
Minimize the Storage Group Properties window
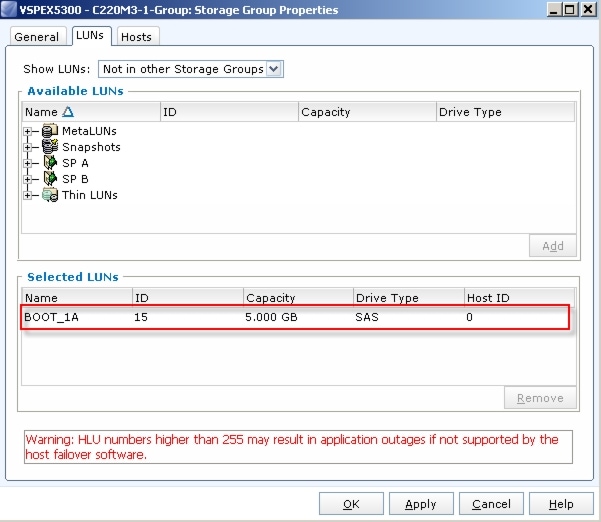point(553,9)
